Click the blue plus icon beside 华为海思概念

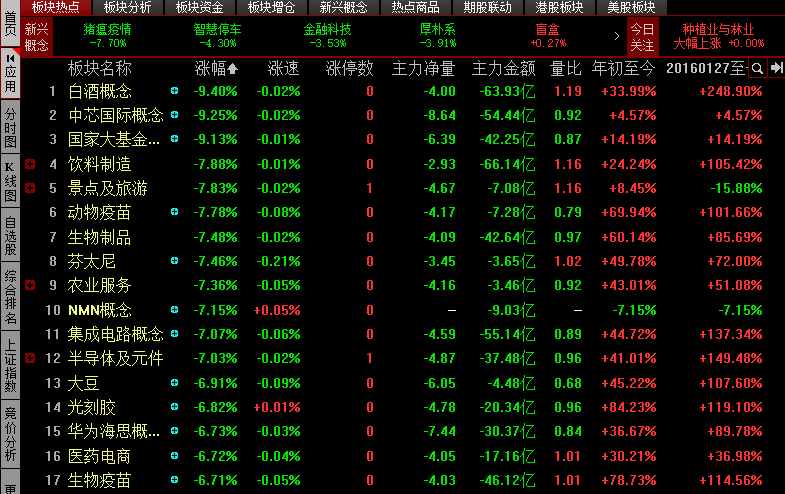click(174, 430)
